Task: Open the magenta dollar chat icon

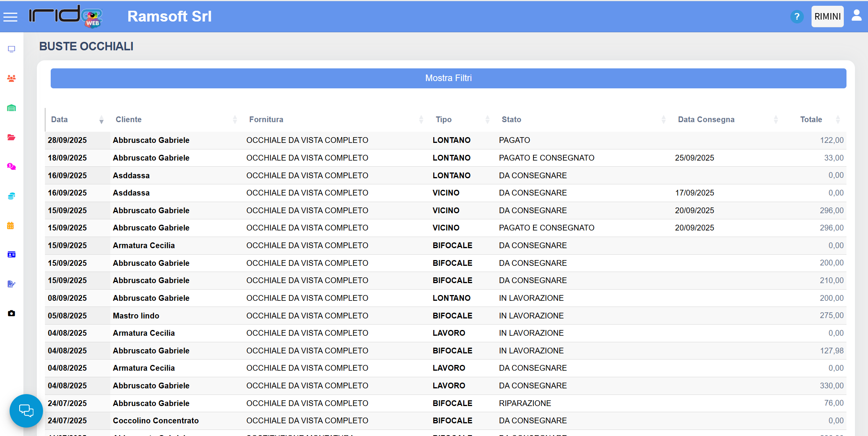Action: click(x=12, y=167)
